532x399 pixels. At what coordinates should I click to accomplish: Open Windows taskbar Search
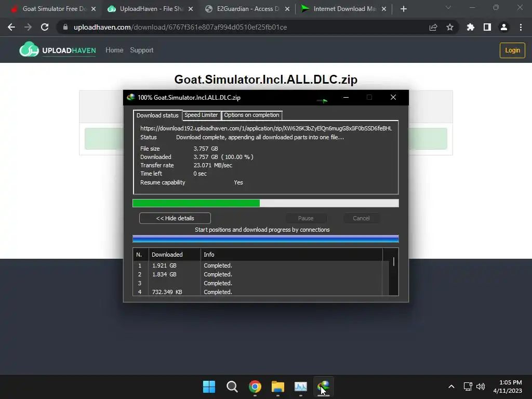pyautogui.click(x=232, y=387)
